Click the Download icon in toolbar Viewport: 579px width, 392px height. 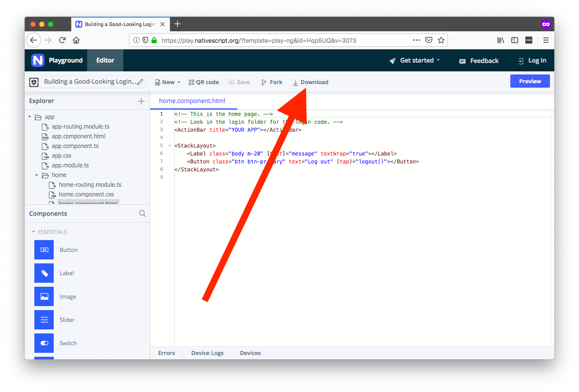(x=295, y=82)
